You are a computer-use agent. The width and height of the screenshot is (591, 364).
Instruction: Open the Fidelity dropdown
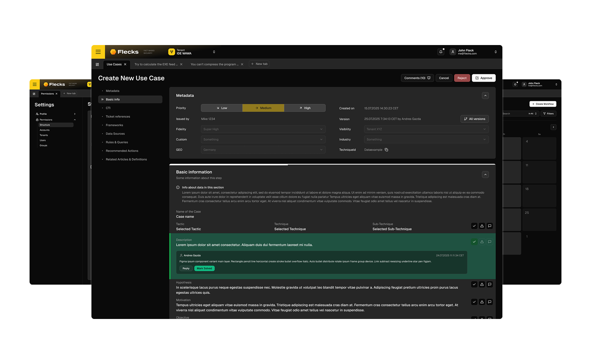pos(263,129)
